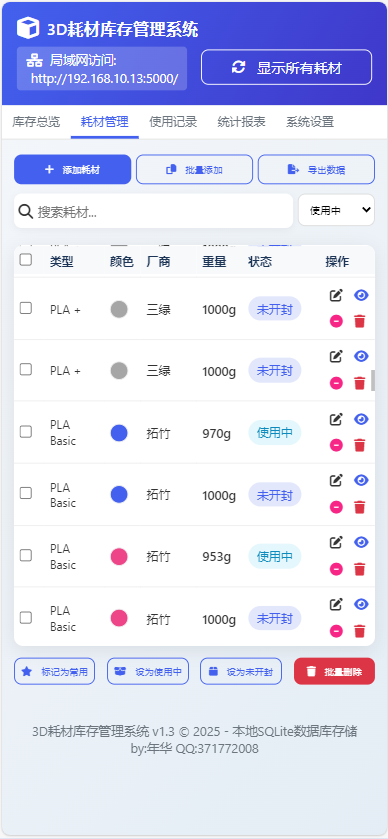Click the network icon beside 局域网访问
This screenshot has width=388, height=839.
[34, 59]
